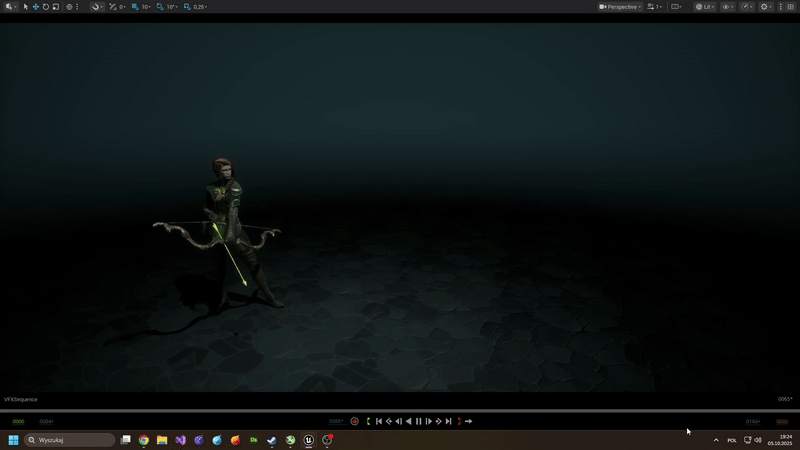Click the world coordinate system globe icon
This screenshot has height=450, width=800.
tap(69, 7)
